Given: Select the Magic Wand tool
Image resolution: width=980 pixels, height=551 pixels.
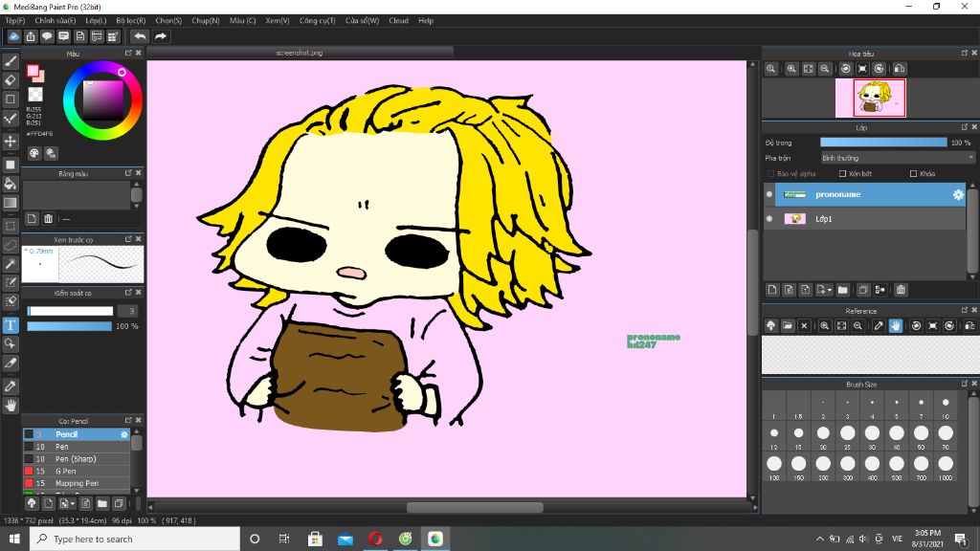Looking at the screenshot, I should [x=10, y=264].
